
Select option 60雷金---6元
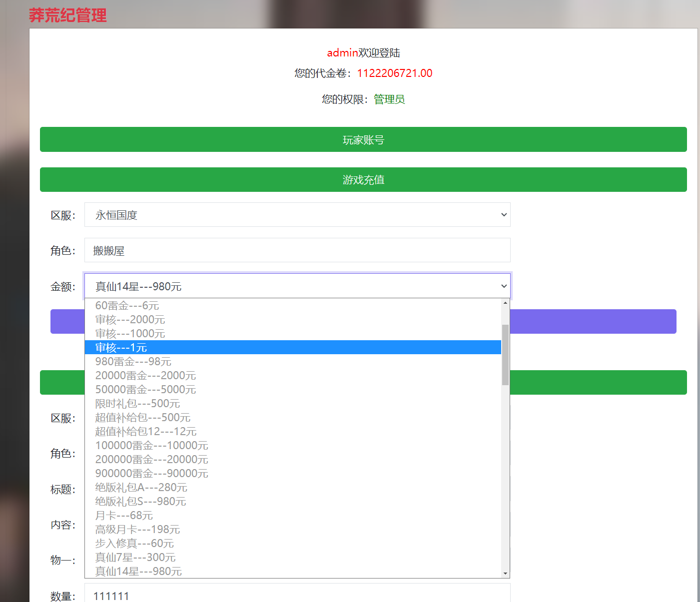point(127,305)
